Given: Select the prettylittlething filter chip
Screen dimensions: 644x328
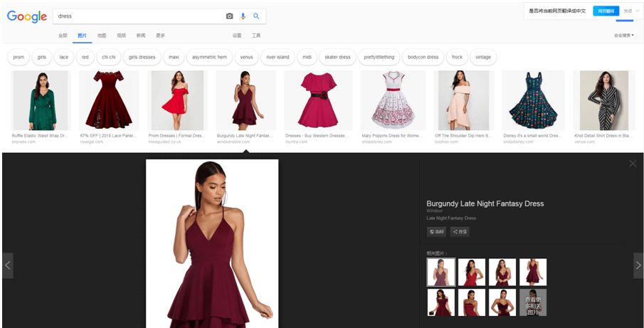Looking at the screenshot, I should tap(379, 57).
